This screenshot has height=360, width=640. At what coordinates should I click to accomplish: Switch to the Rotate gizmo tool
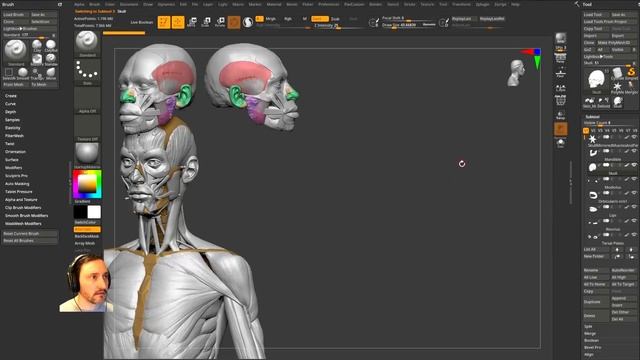(220, 22)
